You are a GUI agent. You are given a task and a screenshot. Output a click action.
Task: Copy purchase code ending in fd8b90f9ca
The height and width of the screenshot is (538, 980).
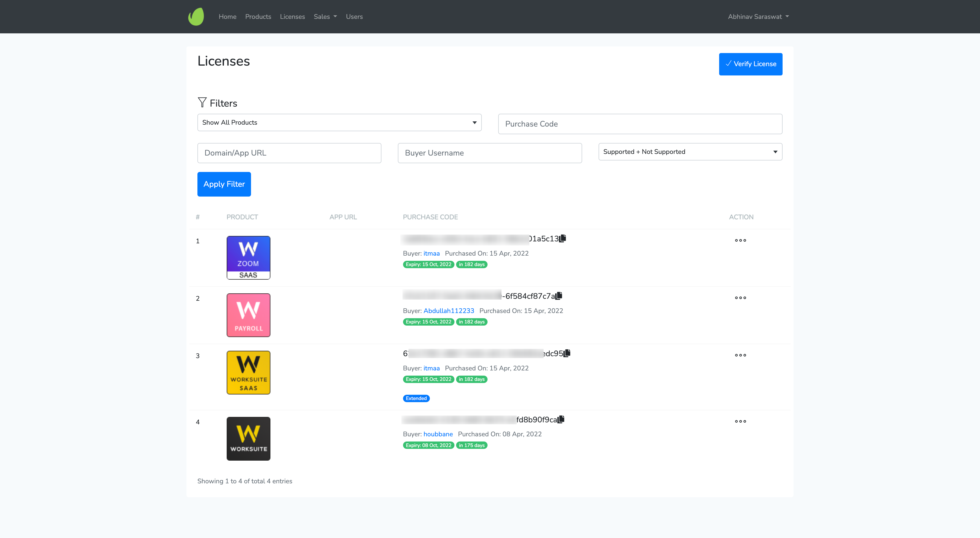[561, 419]
